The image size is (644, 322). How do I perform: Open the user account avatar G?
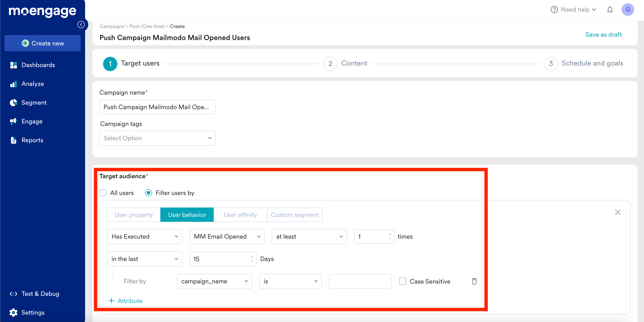(x=628, y=9)
